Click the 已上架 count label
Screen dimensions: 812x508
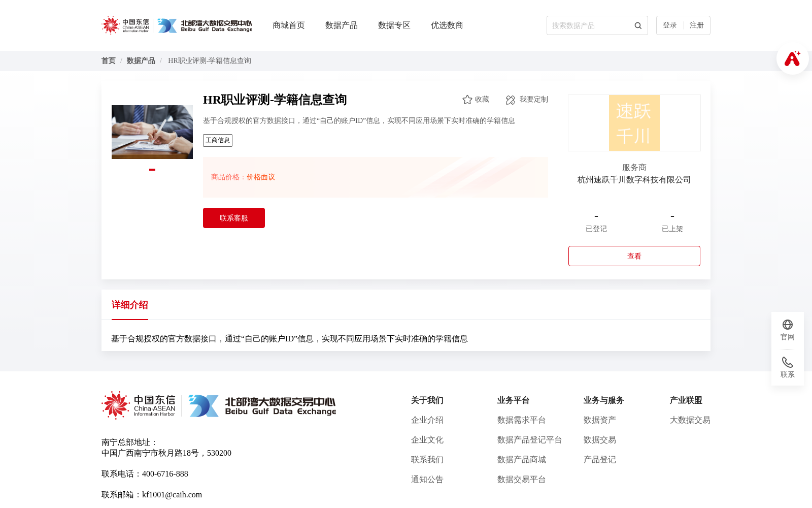(x=672, y=229)
